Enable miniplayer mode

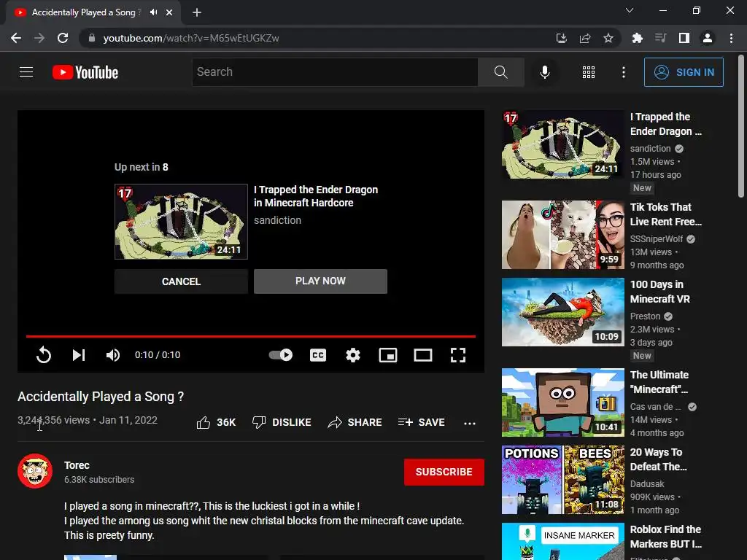pyautogui.click(x=388, y=355)
